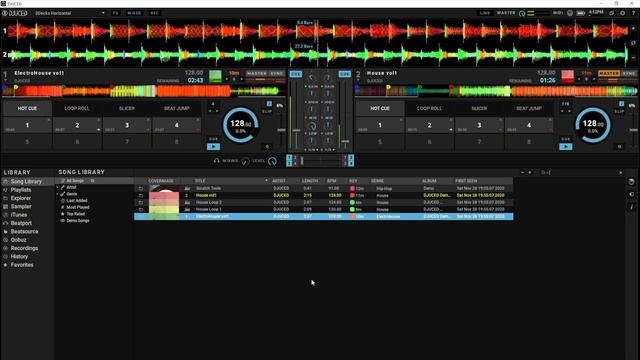Toggle SLIP mode on deck 1
640x360 pixels.
(267, 111)
